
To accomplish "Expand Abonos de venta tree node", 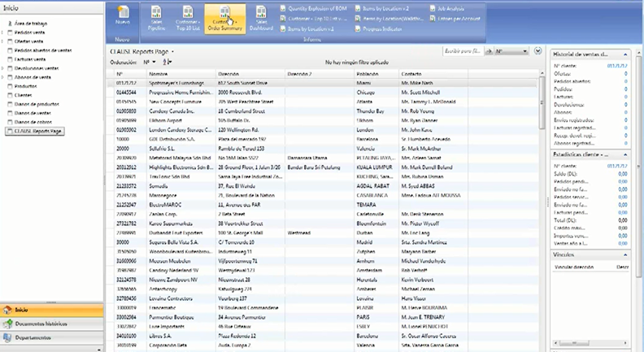I will click(3, 77).
